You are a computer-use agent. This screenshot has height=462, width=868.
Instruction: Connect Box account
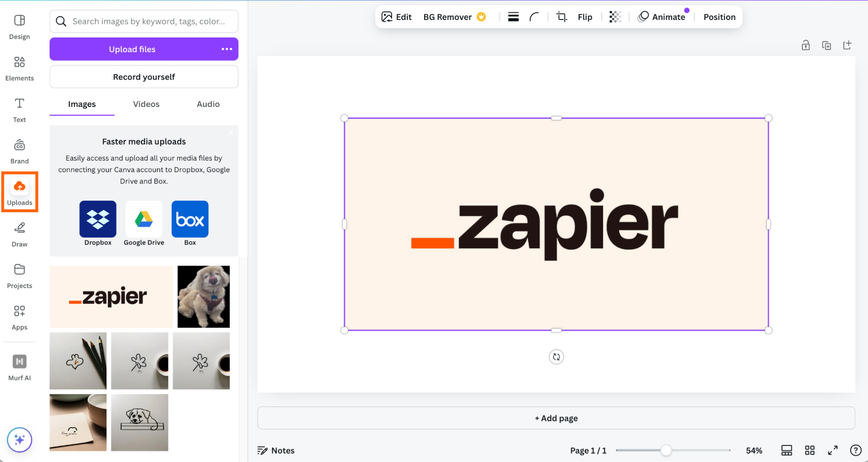click(190, 223)
